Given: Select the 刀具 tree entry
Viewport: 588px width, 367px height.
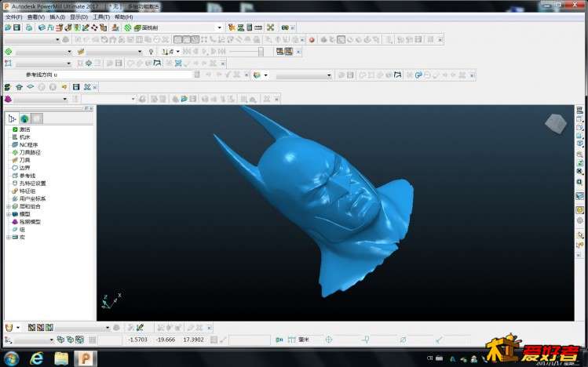Looking at the screenshot, I should pyautogui.click(x=25, y=160).
